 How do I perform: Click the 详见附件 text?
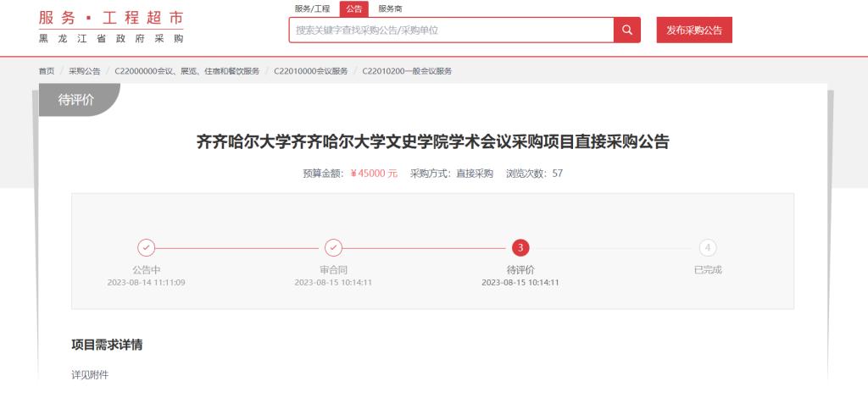pos(90,374)
